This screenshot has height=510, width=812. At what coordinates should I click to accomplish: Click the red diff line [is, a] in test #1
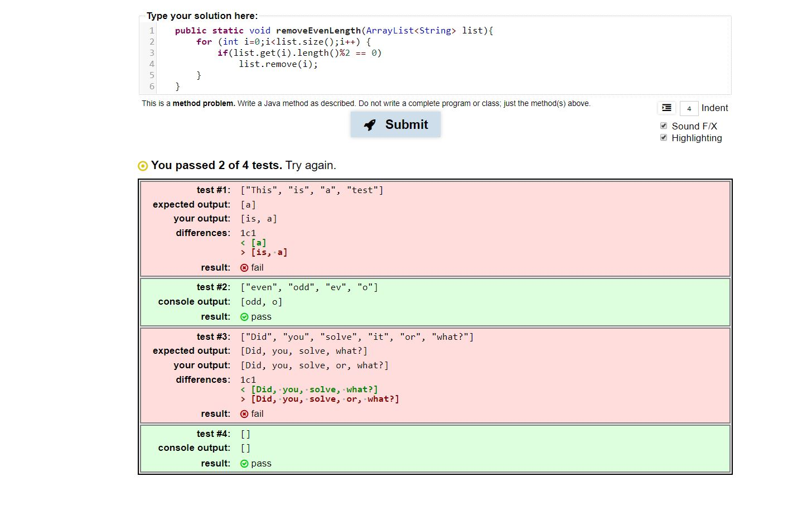click(264, 252)
